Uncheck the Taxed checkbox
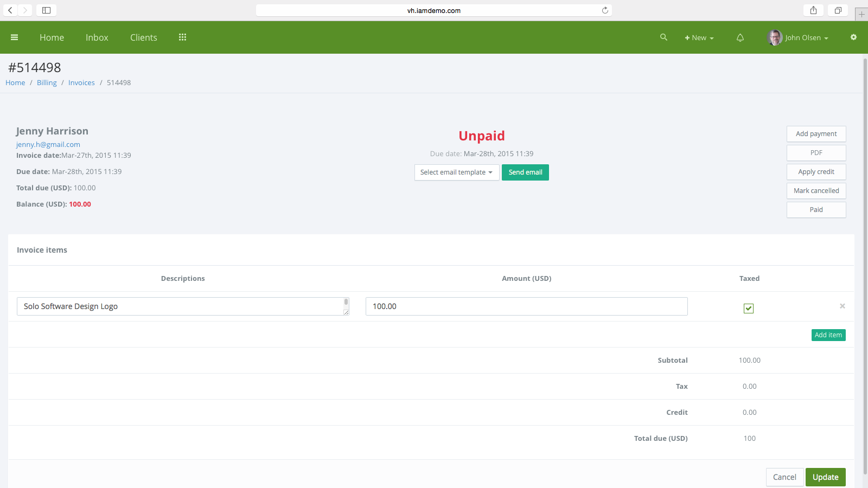The width and height of the screenshot is (868, 488). coord(749,309)
